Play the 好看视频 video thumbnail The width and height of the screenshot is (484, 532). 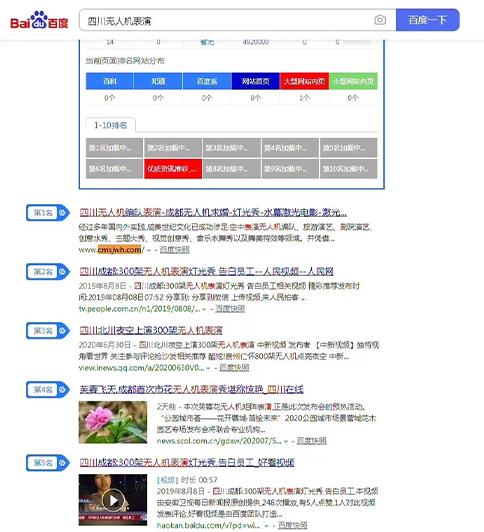tap(113, 500)
